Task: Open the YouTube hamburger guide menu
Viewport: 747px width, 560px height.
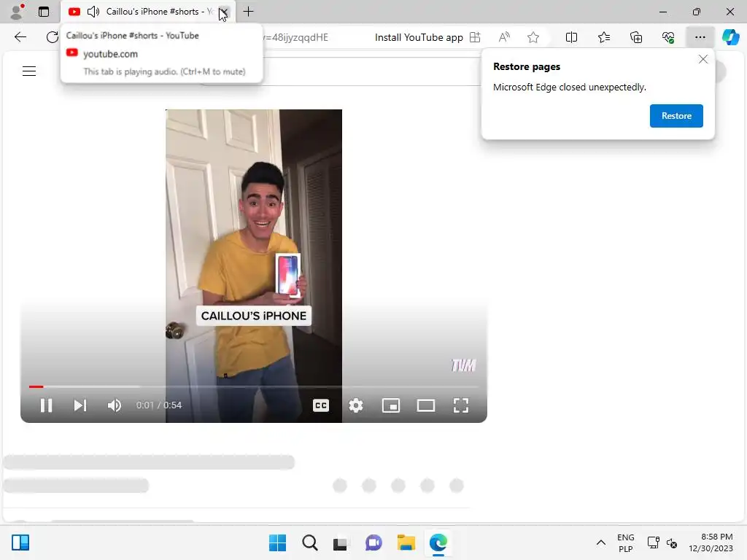Action: [x=29, y=71]
